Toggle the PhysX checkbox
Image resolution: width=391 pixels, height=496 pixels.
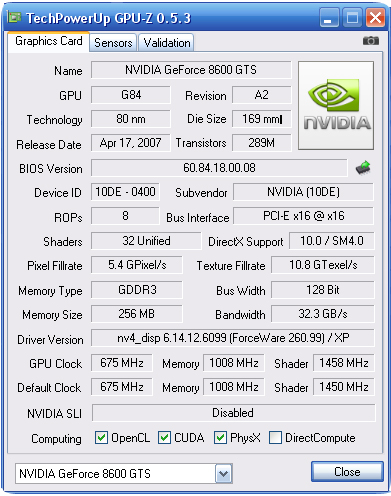220,438
